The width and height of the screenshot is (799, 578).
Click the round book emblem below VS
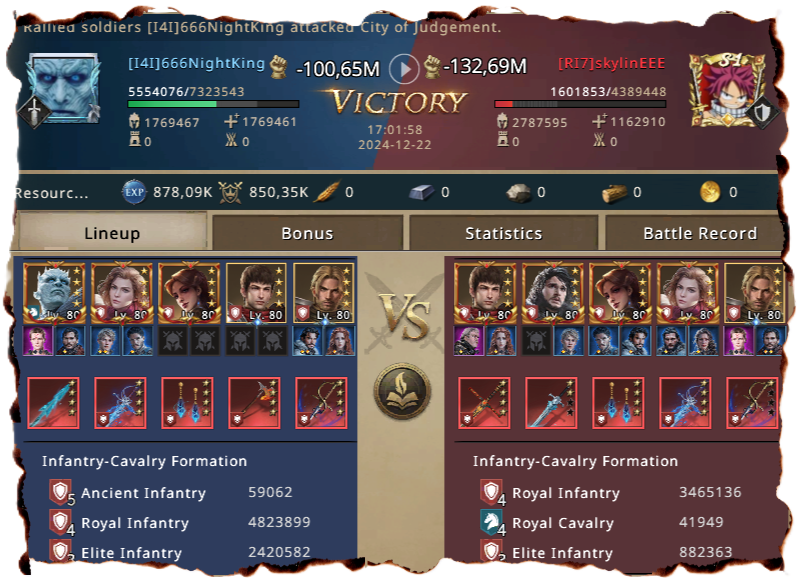tap(403, 391)
